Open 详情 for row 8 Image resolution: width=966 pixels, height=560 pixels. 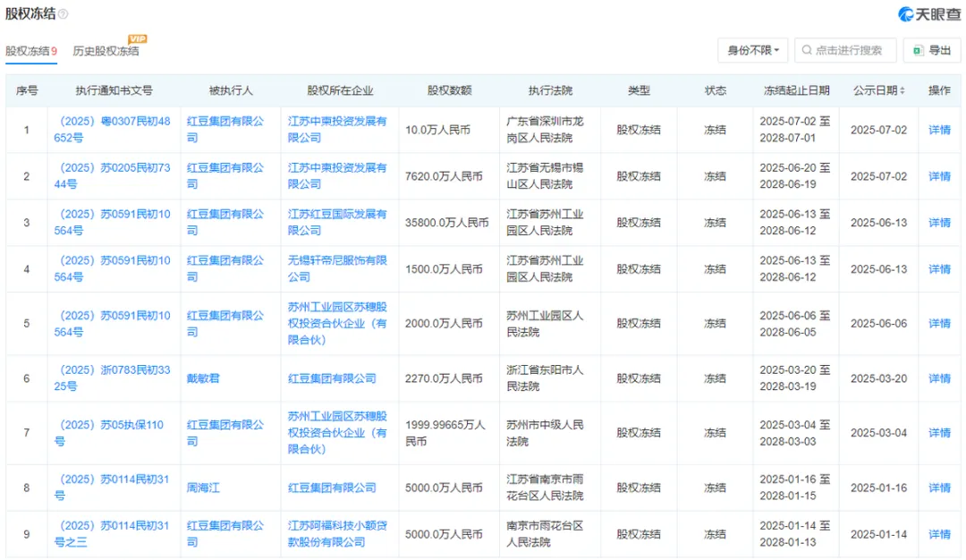(939, 488)
